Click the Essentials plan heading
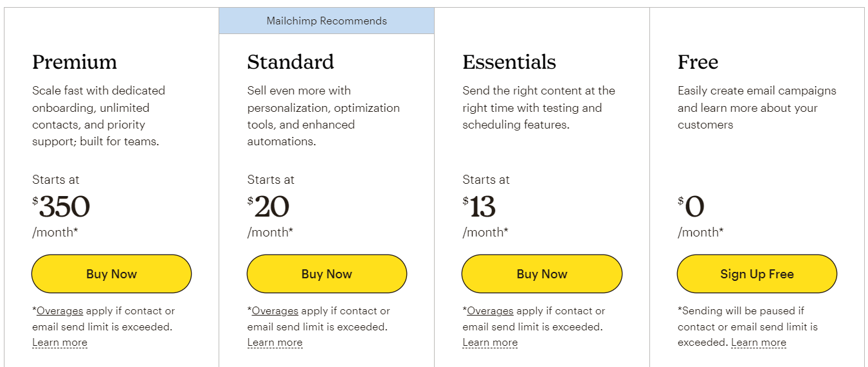 (509, 62)
